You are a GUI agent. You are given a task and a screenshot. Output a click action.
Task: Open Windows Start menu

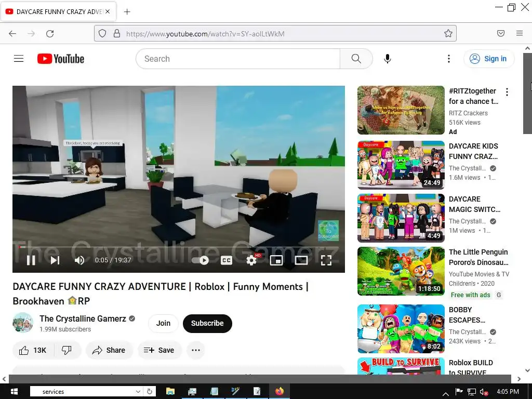(14, 392)
